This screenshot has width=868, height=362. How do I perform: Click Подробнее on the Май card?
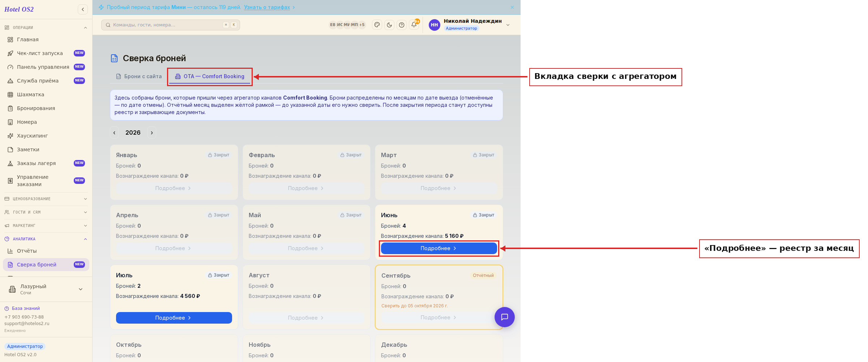(307, 248)
